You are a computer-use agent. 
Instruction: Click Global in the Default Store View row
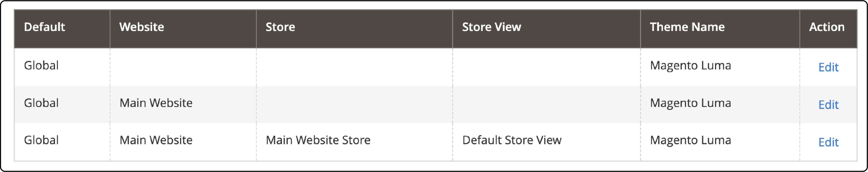[41, 140]
